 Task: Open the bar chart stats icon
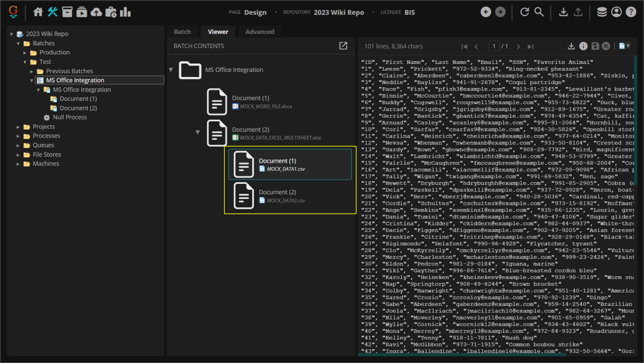coord(125,12)
